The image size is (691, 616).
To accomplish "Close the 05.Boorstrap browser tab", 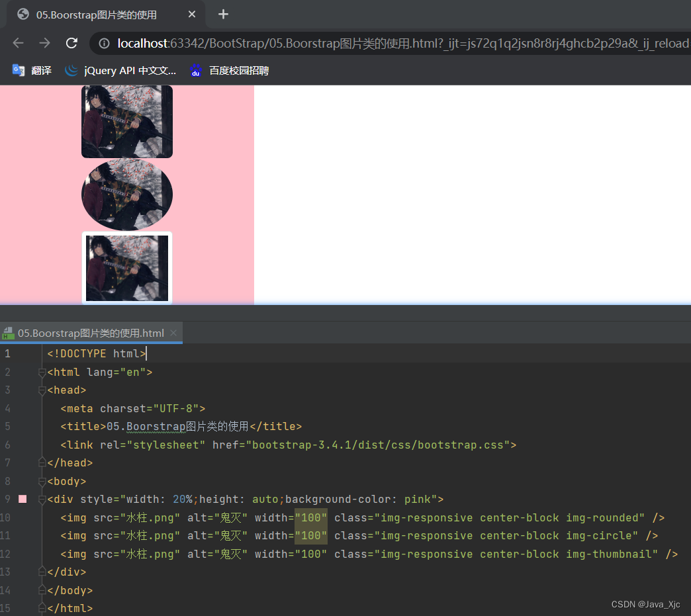I will 192,15.
